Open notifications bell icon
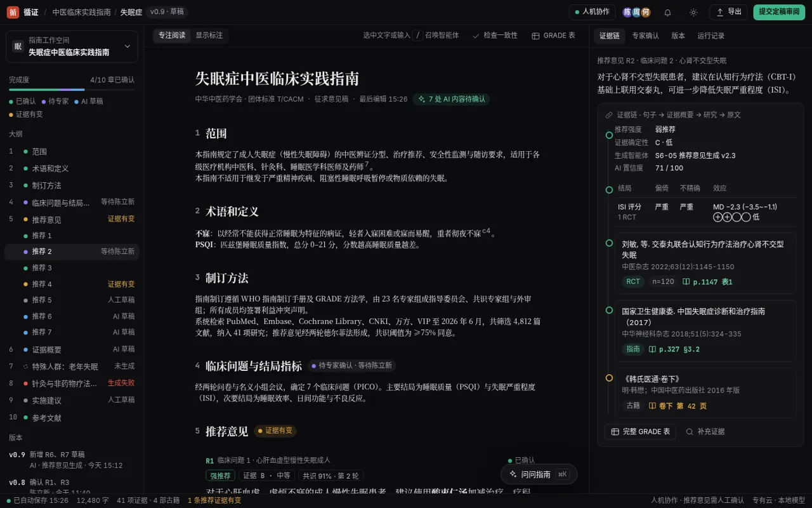Screen dimensions: 812x508 point(667,12)
